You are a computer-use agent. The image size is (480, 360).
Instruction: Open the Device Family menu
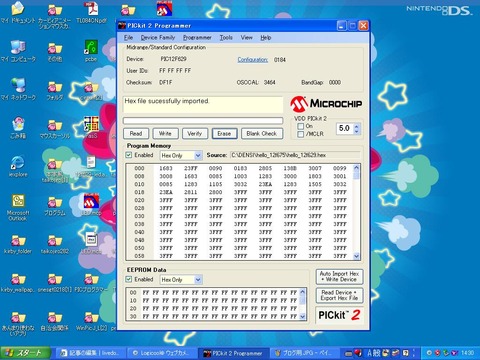158,38
